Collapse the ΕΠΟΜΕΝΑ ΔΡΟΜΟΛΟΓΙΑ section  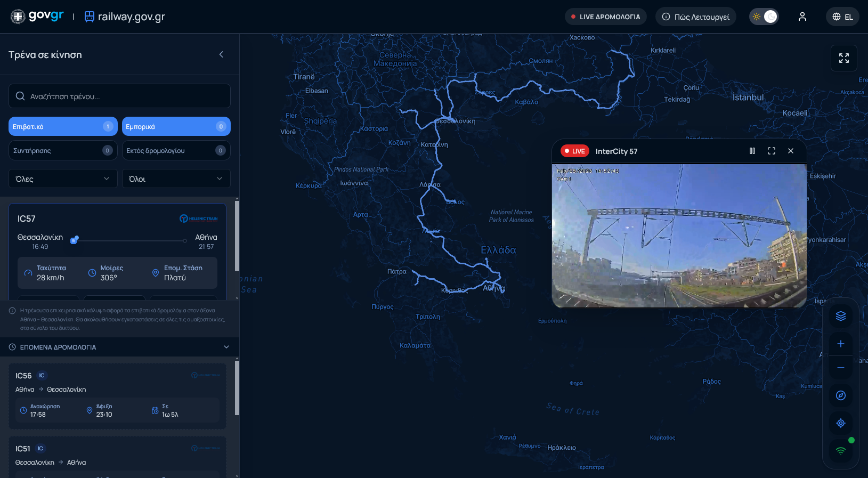(x=226, y=347)
